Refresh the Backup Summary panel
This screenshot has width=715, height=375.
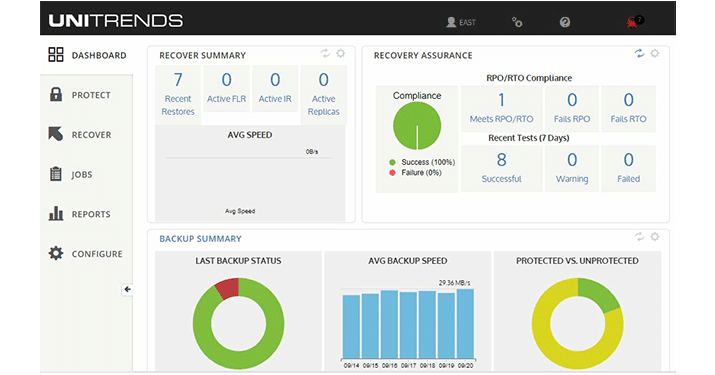[x=639, y=237]
